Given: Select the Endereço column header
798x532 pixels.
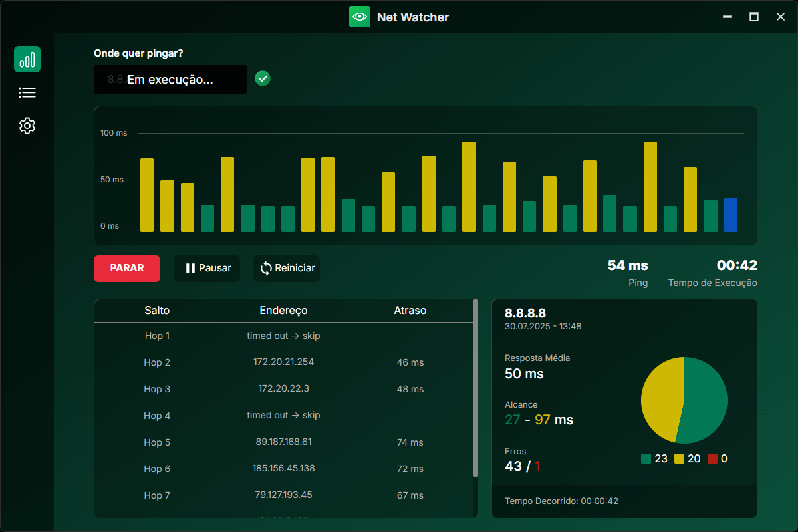Looking at the screenshot, I should (284, 310).
